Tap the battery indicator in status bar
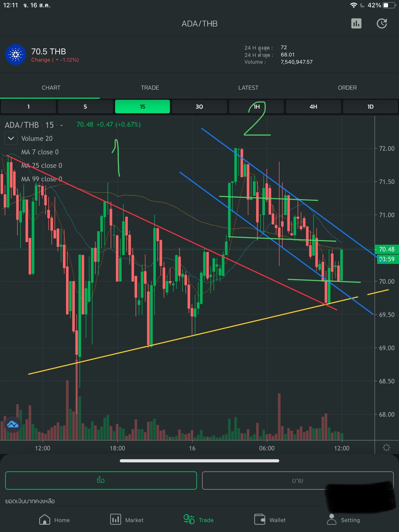This screenshot has width=399, height=532. pyautogui.click(x=389, y=5)
